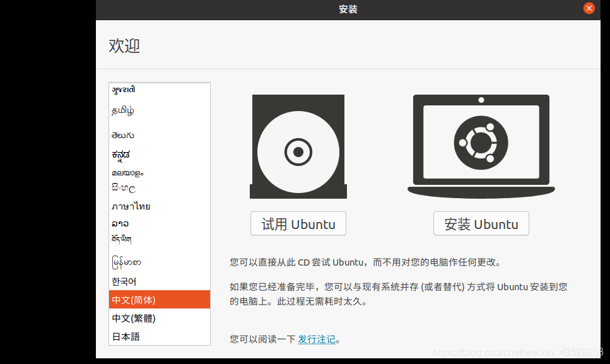Click the 试用 Ubuntu button

(x=298, y=223)
